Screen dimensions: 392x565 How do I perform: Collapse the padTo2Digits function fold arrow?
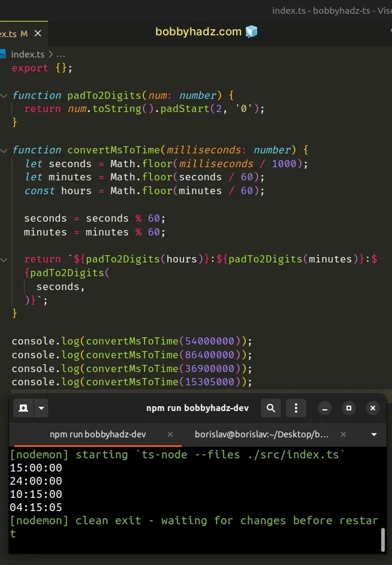point(4,95)
